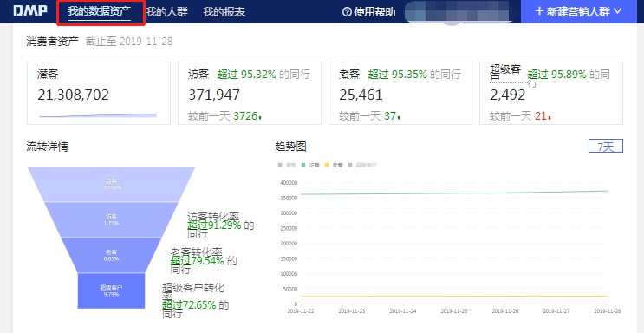
Task: Click the 超级客户 funnel segment 9.79%
Action: 111,291
